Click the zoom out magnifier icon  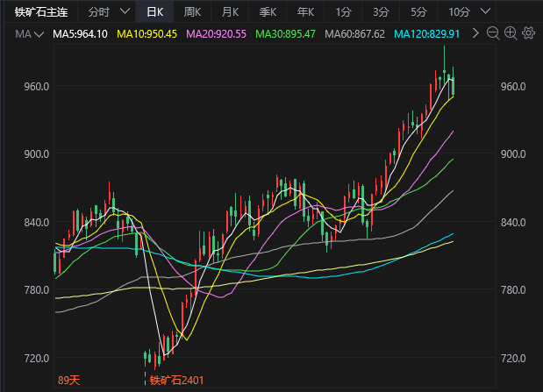(493, 33)
